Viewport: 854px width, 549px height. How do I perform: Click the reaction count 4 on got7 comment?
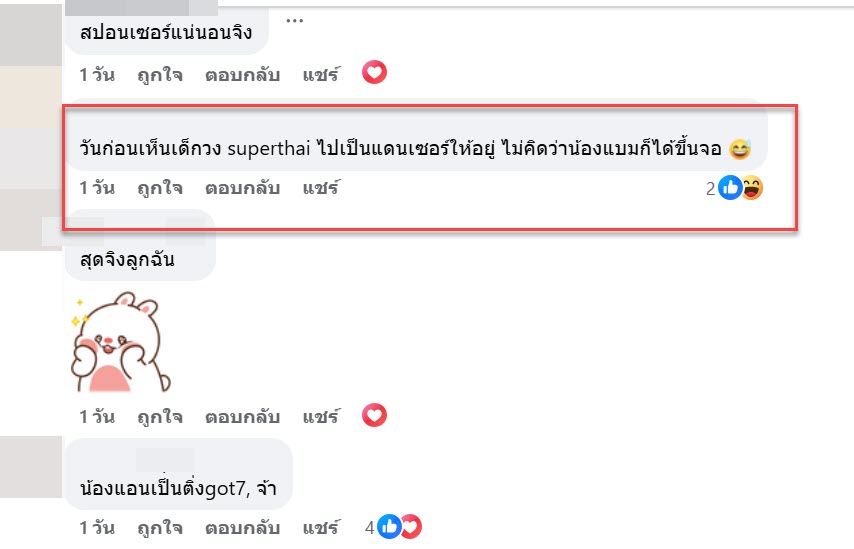coord(370,527)
